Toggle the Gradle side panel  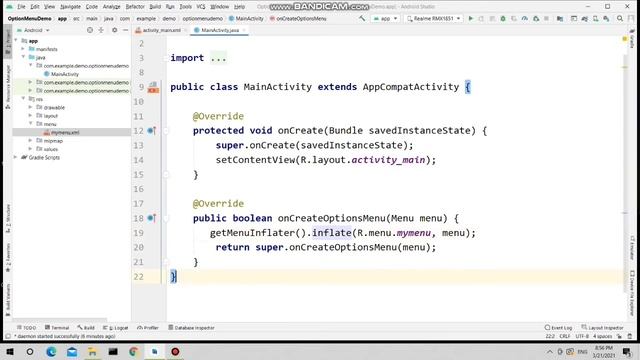[x=632, y=39]
